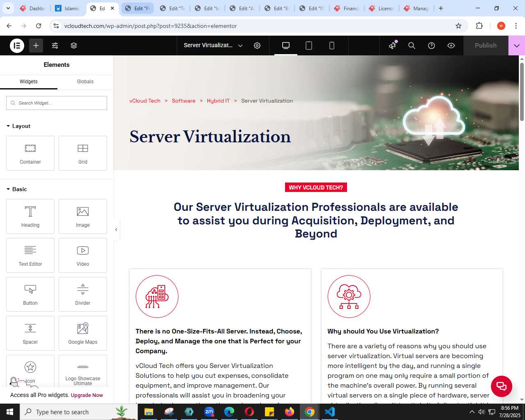Screen dimensions: 525x420
Task: Collapse the Basic section
Action: point(17,189)
